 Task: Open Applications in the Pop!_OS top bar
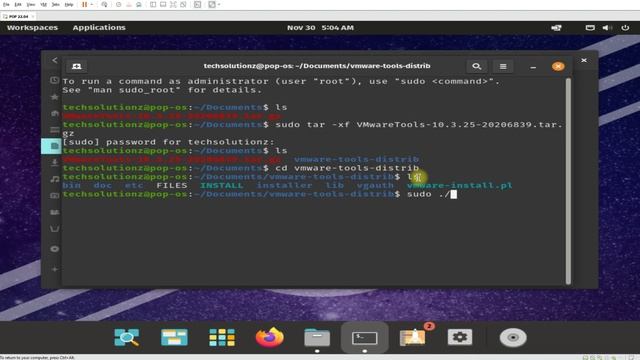(99, 27)
